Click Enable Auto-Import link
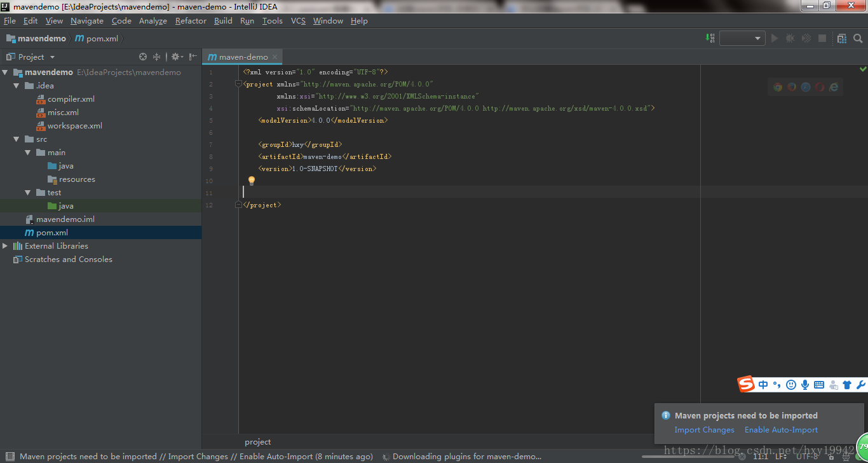This screenshot has height=463, width=868. [x=781, y=430]
